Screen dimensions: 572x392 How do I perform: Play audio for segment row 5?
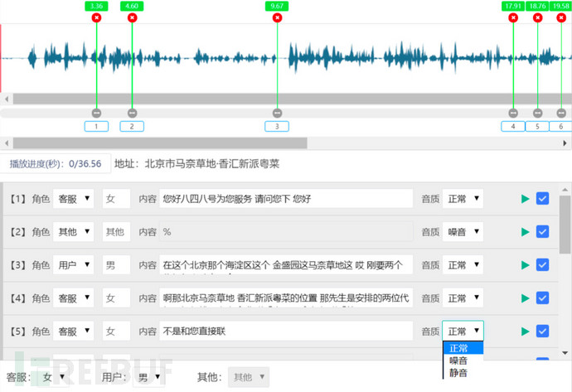click(x=524, y=332)
